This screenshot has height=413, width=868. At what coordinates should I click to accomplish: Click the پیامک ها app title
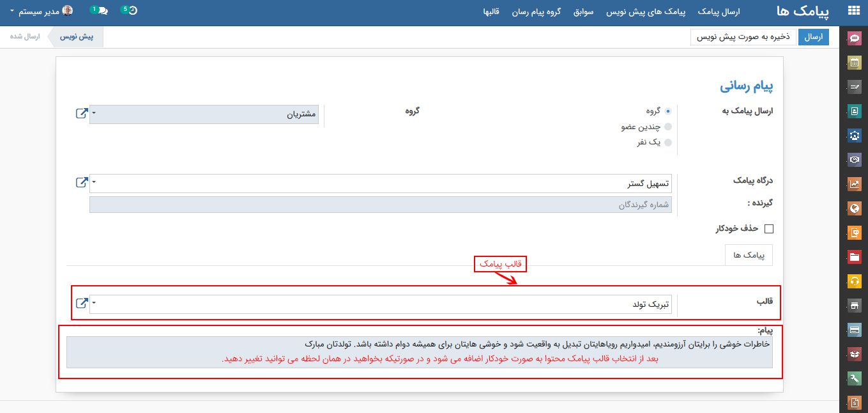point(803,12)
